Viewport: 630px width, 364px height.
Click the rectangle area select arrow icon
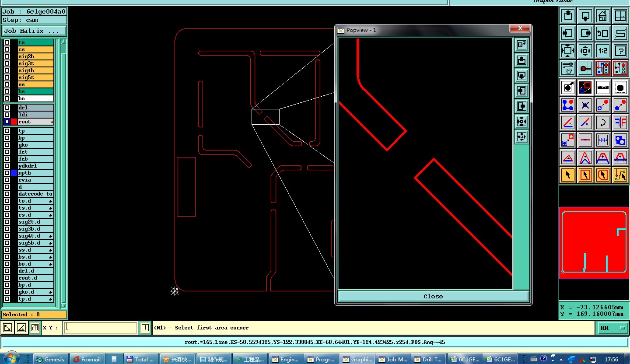[x=585, y=175]
